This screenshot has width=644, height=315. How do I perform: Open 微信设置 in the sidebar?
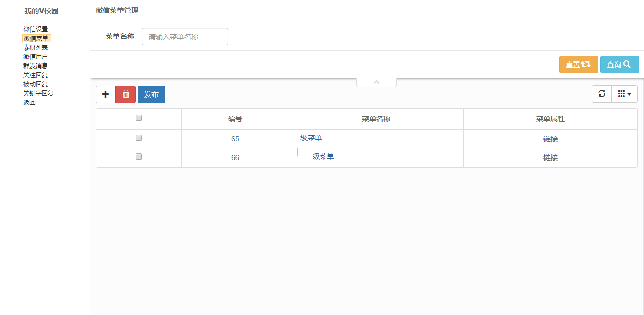coord(36,29)
